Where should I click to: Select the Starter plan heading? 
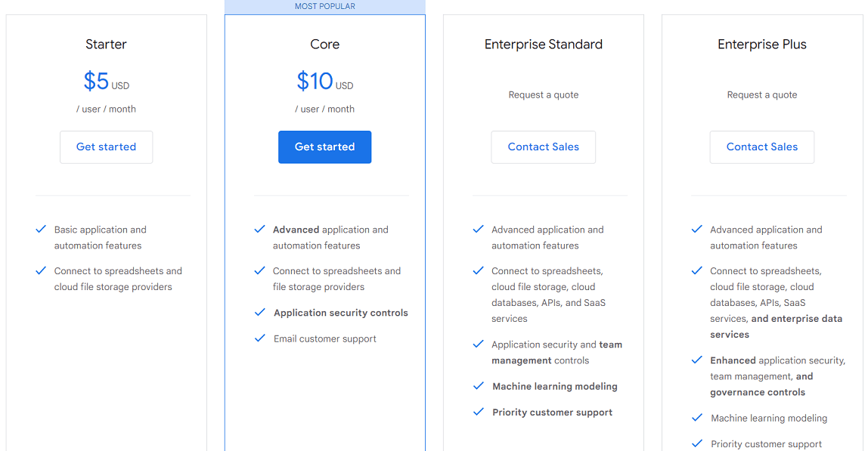coord(106,44)
